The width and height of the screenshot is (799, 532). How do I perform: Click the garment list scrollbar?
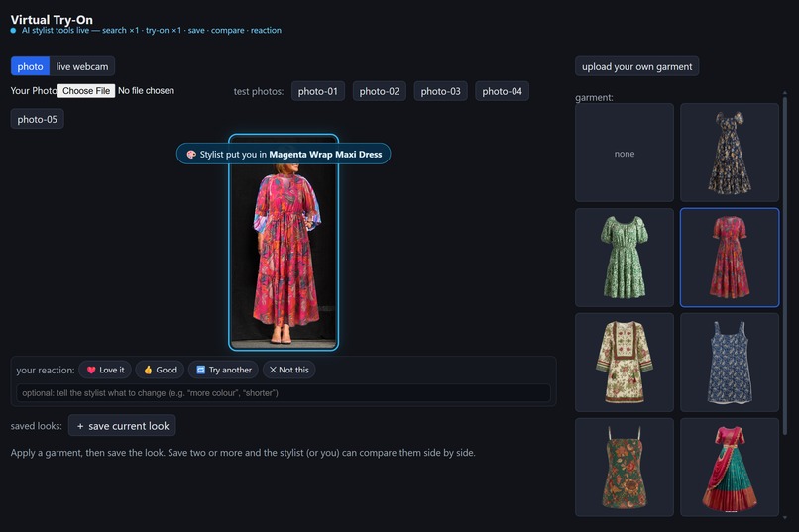click(x=785, y=265)
